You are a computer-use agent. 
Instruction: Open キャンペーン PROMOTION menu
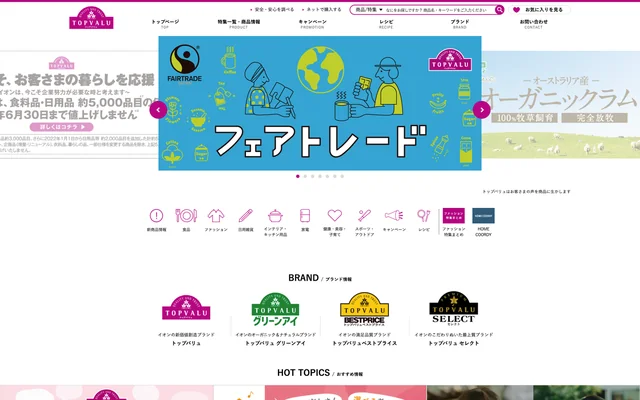[x=312, y=24]
